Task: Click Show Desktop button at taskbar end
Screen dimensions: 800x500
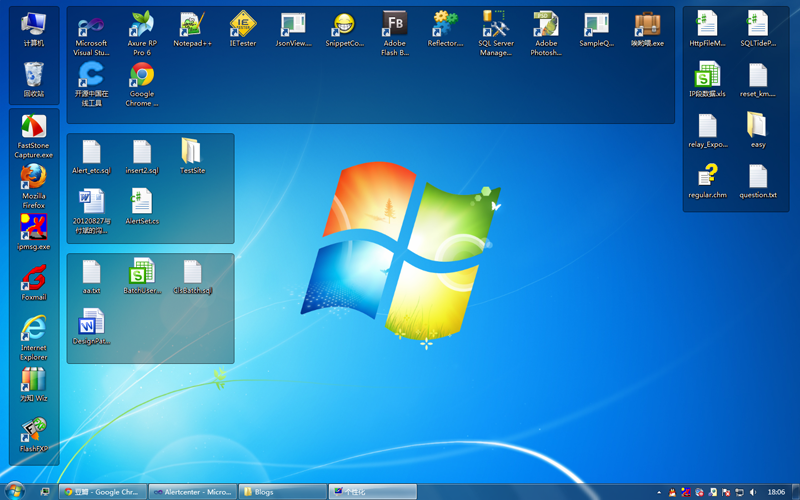Action: (x=796, y=492)
